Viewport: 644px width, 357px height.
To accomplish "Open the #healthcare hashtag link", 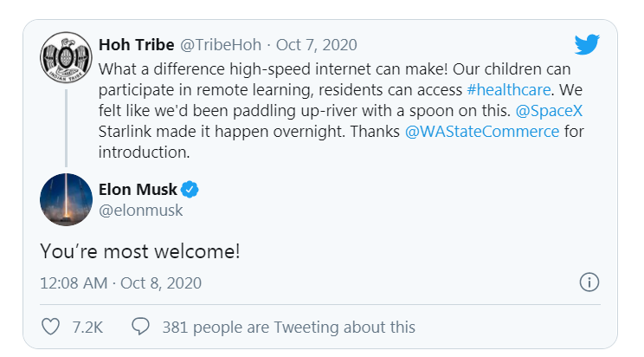I will (508, 89).
